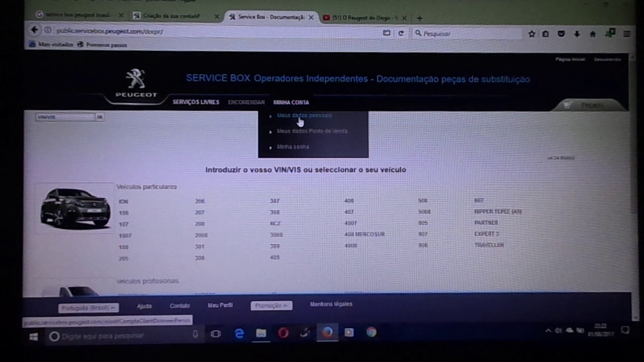Click the Desconectar link

click(x=607, y=59)
